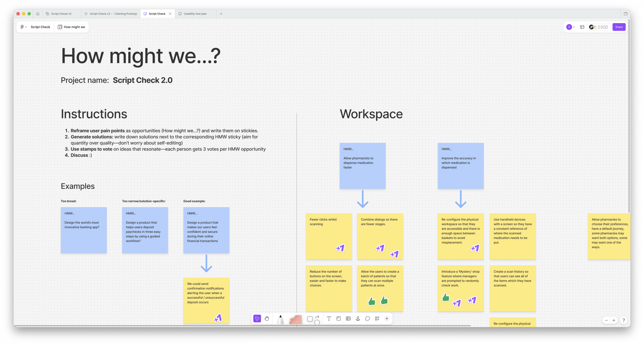Click the vertical canvas scrollbar
The image size is (644, 345).
coord(629,116)
